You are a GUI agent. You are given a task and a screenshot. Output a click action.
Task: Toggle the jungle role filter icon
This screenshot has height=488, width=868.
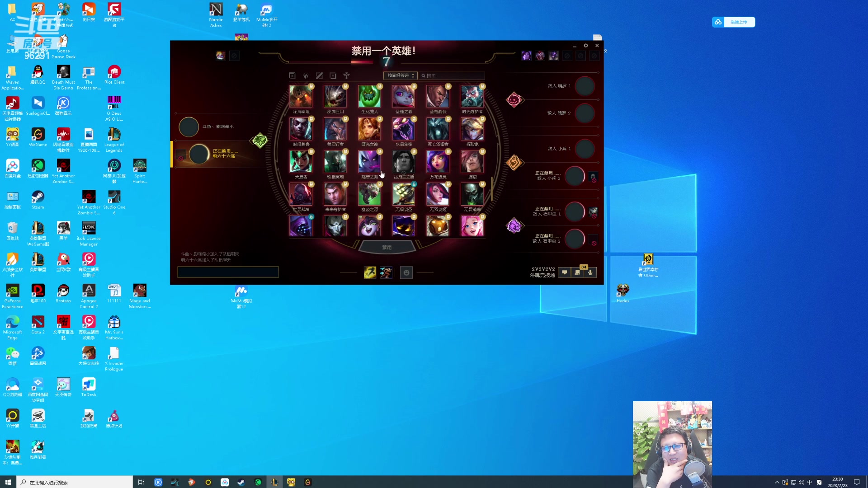tap(306, 76)
